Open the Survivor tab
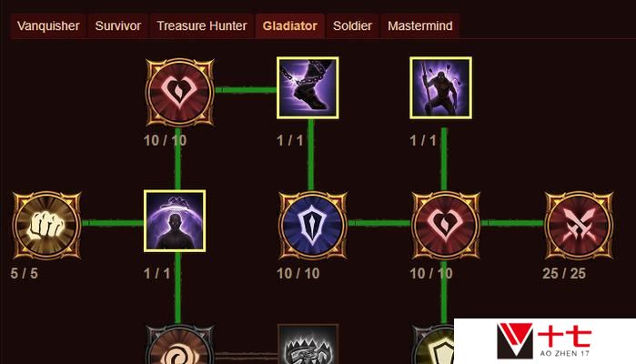636x364 pixels. [x=118, y=26]
